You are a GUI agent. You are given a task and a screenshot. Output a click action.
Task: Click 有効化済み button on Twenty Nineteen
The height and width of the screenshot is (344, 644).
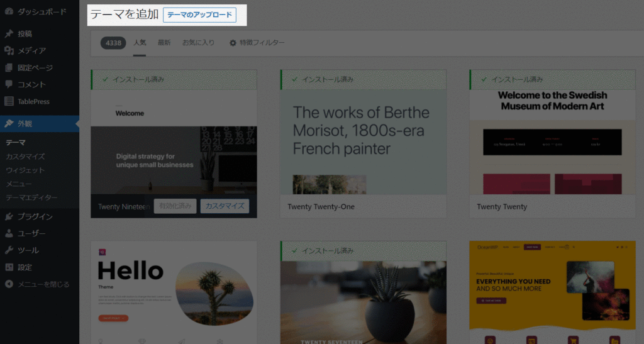click(x=175, y=206)
